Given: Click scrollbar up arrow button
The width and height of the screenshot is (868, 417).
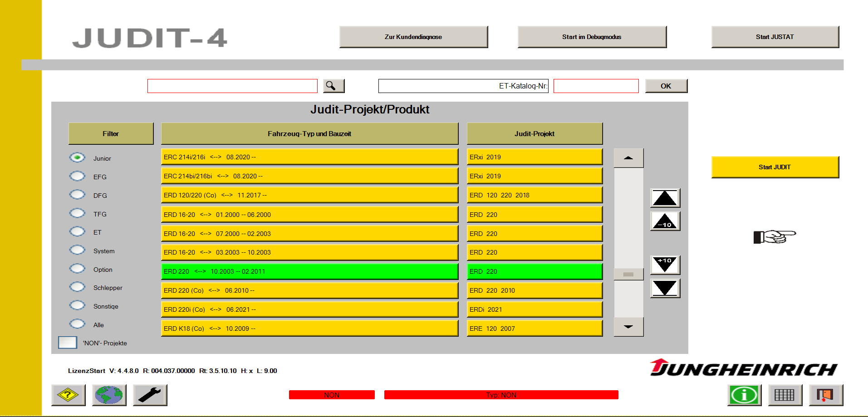Looking at the screenshot, I should point(628,158).
